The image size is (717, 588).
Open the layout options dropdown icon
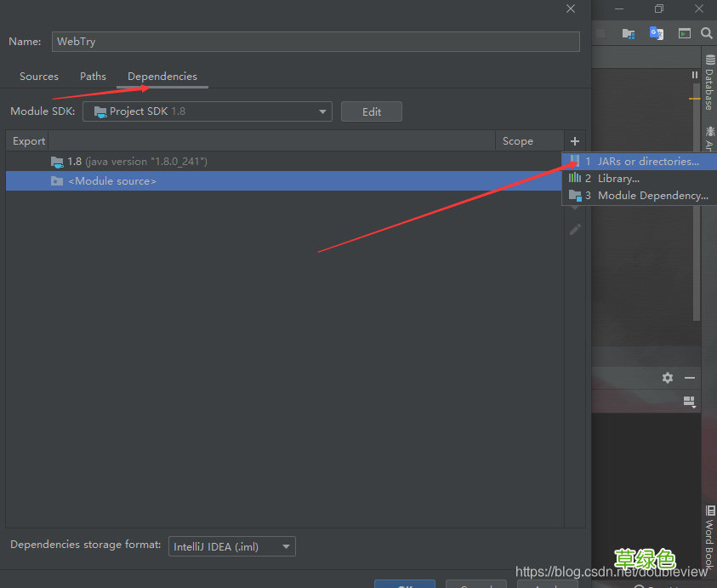coord(690,402)
